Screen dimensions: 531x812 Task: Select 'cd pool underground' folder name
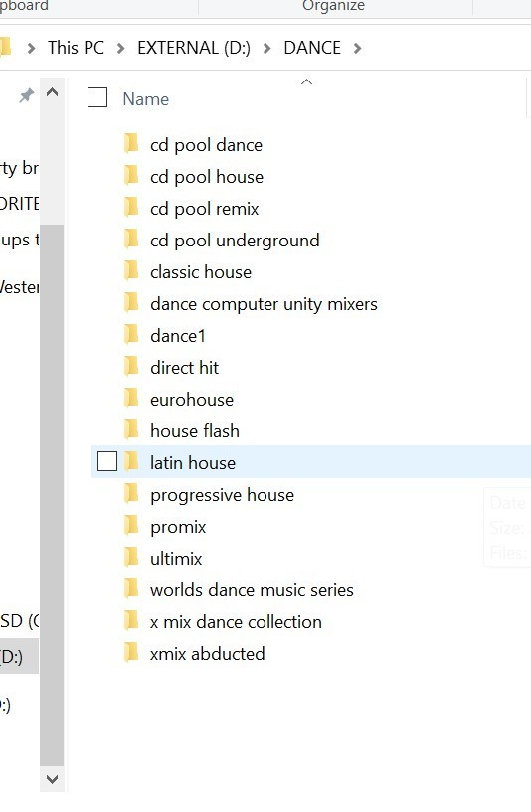pyautogui.click(x=235, y=241)
